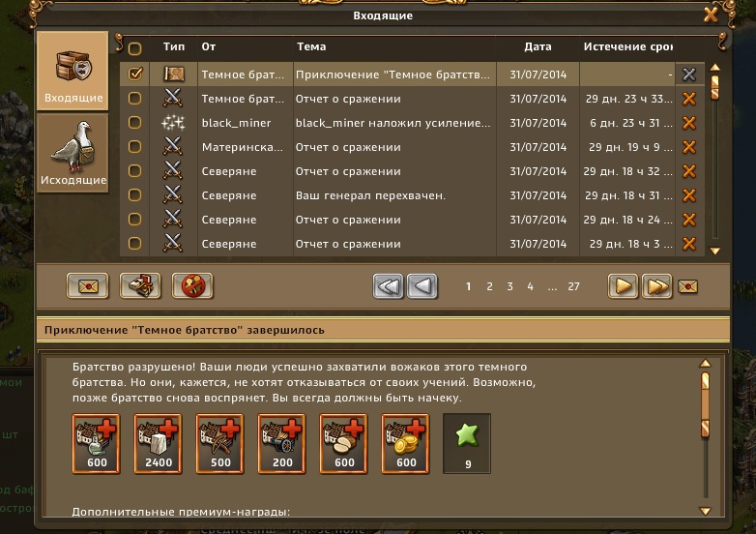Go to the next mail page arrow
Viewport: 756px width, 534px height.
(623, 286)
